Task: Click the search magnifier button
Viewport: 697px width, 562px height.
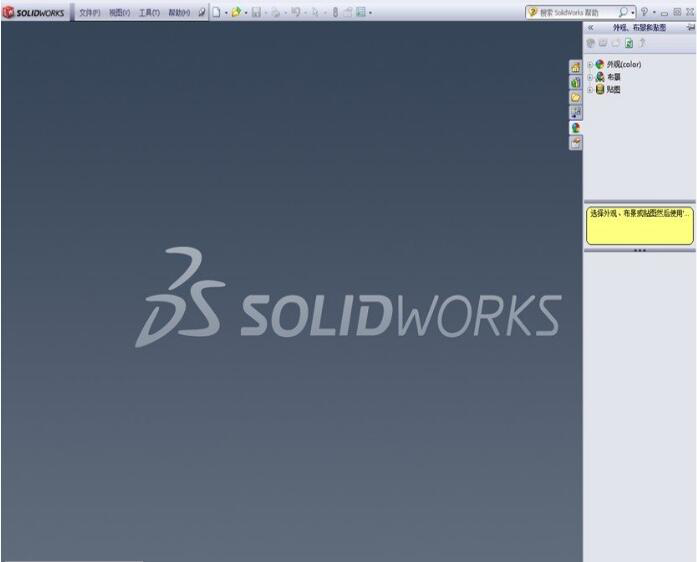Action: click(x=623, y=13)
